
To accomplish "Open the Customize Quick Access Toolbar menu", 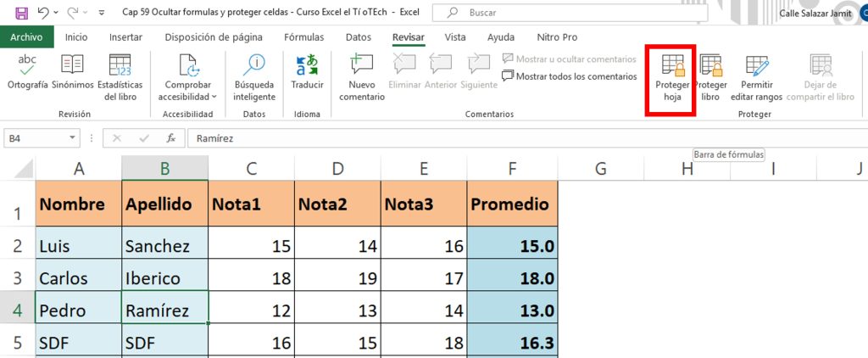I will [103, 14].
